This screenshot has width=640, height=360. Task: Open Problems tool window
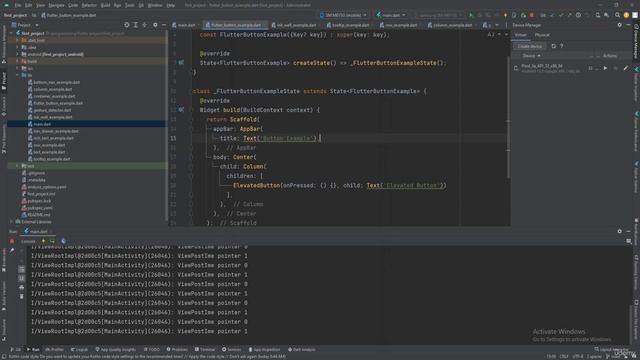(x=177, y=349)
